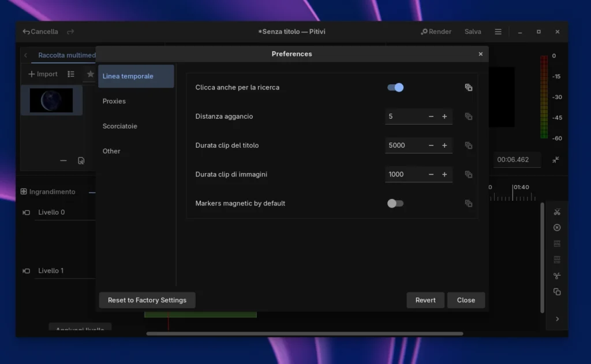Switch media library to list view icon
591x364 pixels.
[71, 74]
